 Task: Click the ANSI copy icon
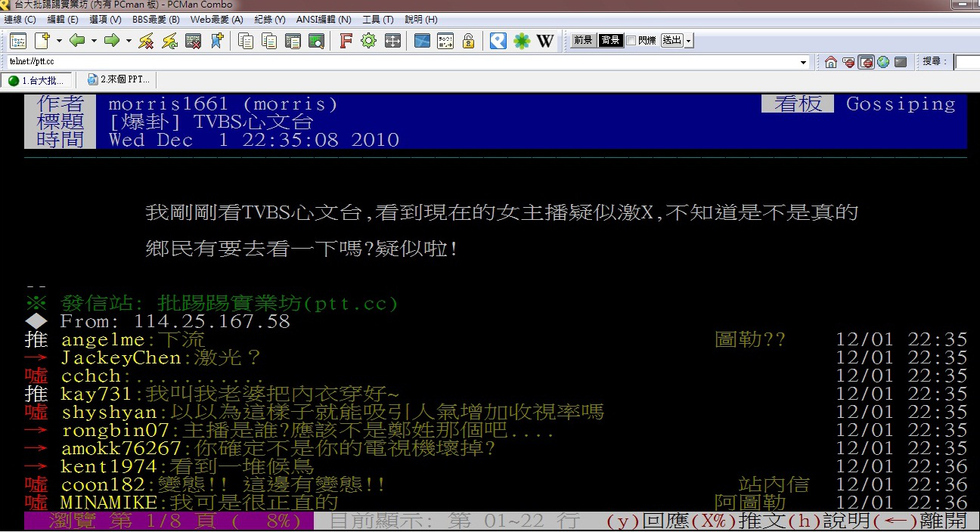tap(269, 41)
